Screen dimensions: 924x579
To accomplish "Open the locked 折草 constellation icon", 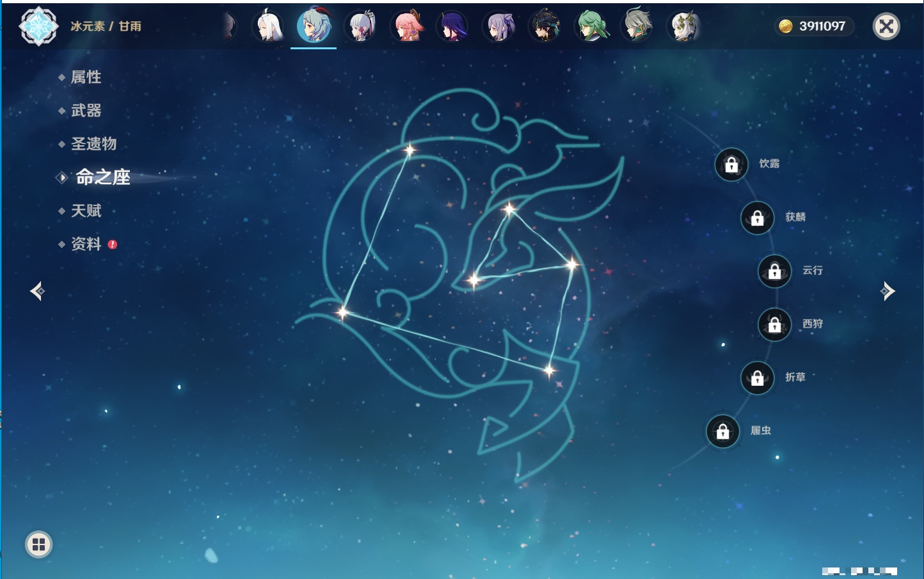I will 758,378.
